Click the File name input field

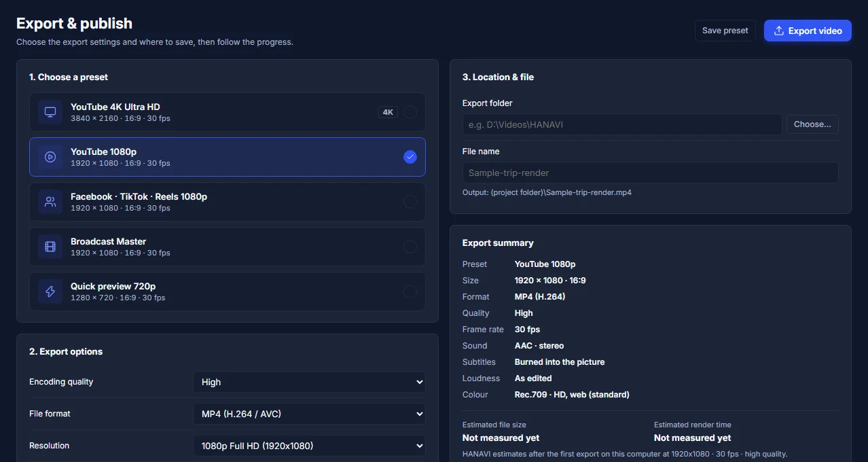650,173
